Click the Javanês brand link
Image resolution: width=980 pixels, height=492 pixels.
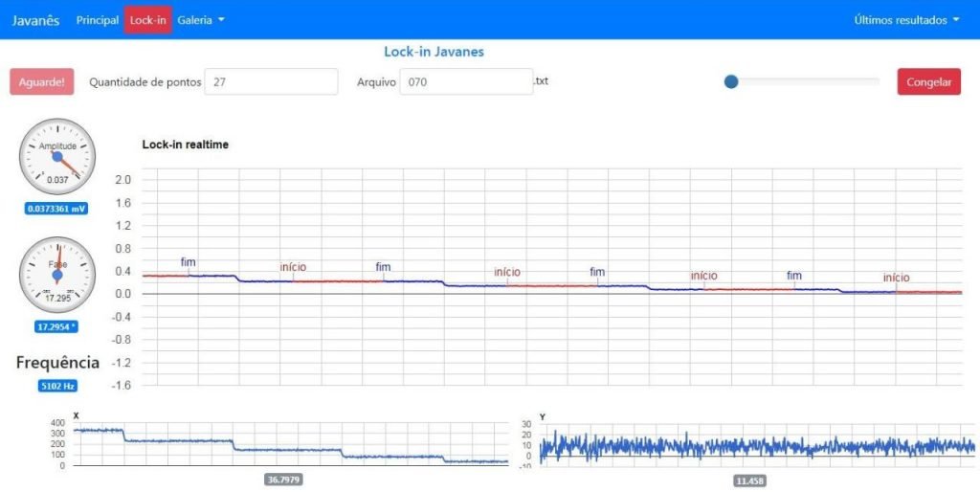(35, 20)
